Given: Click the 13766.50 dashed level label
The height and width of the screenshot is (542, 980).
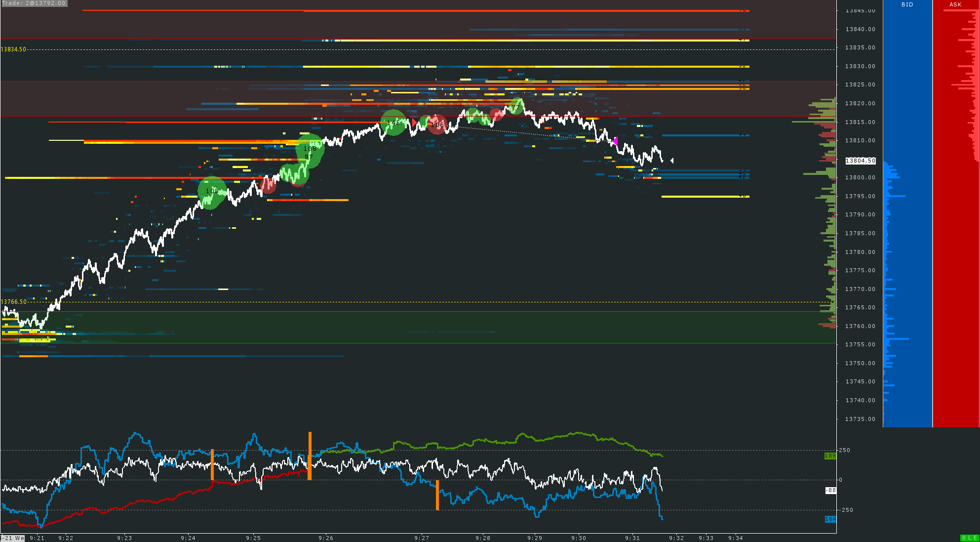Looking at the screenshot, I should (14, 302).
